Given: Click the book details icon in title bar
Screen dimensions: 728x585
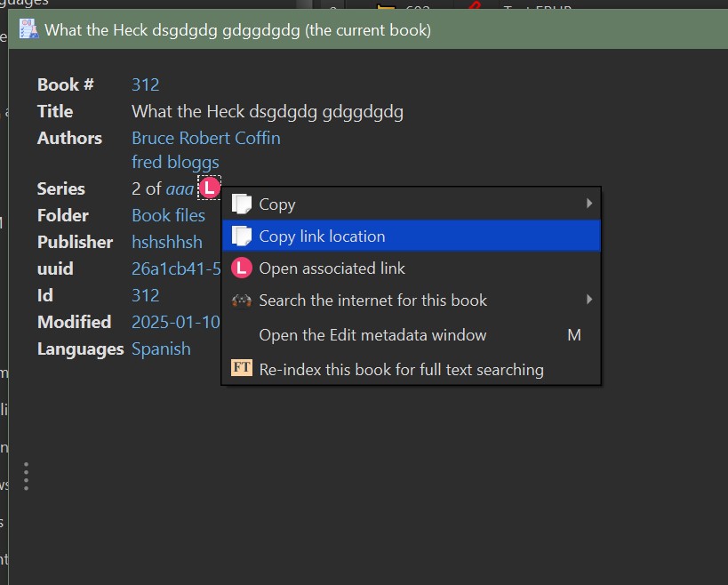Looking at the screenshot, I should click(29, 29).
